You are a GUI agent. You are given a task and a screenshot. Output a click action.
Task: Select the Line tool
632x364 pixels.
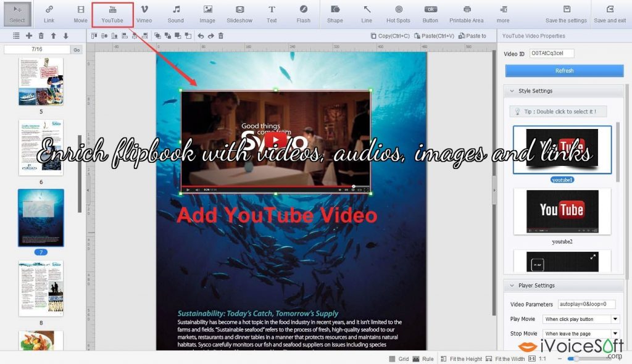click(367, 14)
